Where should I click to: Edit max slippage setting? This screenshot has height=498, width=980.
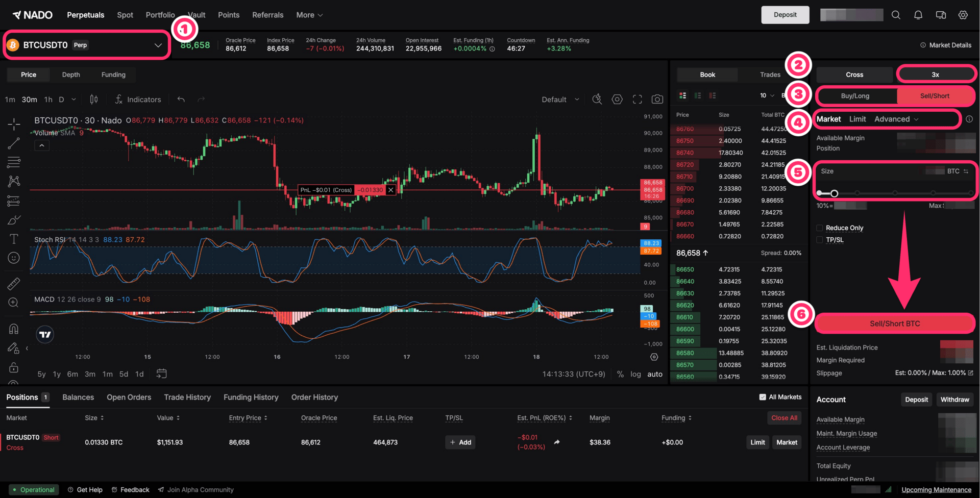(970, 373)
